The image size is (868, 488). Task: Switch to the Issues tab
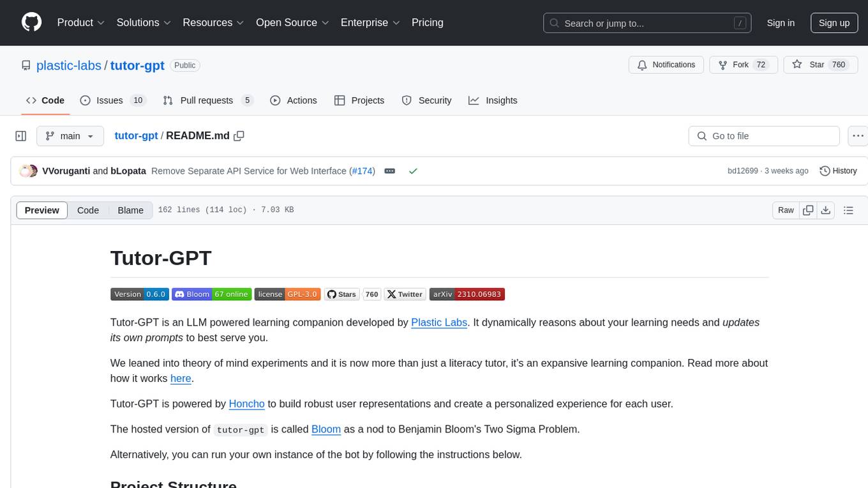pyautogui.click(x=113, y=100)
